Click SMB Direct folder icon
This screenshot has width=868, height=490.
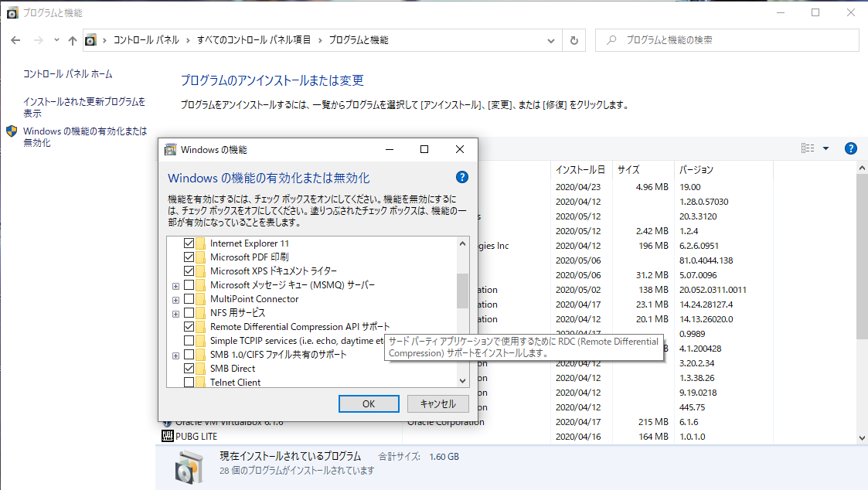[200, 368]
